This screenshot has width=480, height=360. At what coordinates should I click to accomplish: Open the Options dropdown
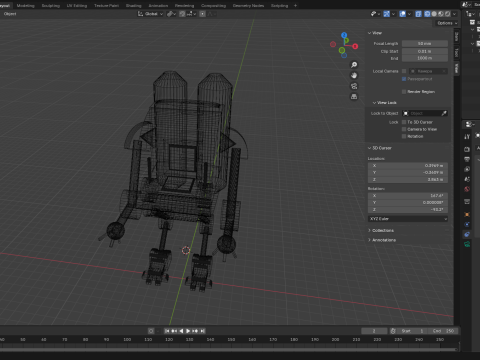pos(447,23)
